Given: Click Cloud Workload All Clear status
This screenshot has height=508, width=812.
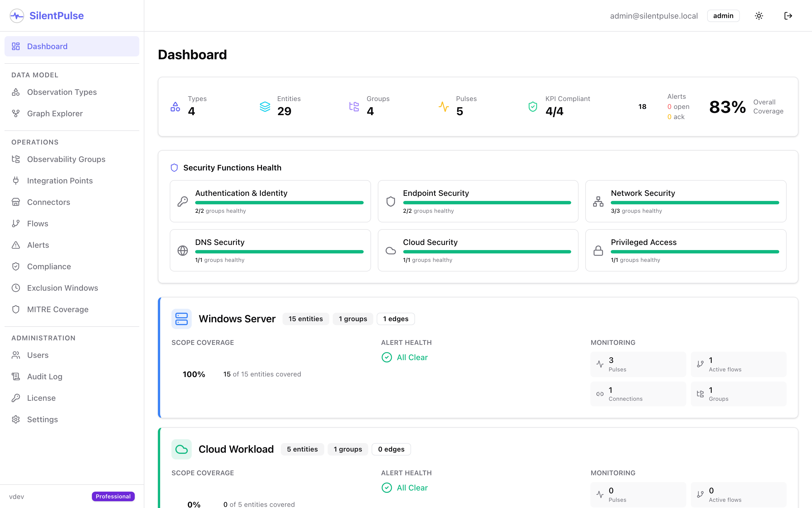Looking at the screenshot, I should (x=405, y=488).
